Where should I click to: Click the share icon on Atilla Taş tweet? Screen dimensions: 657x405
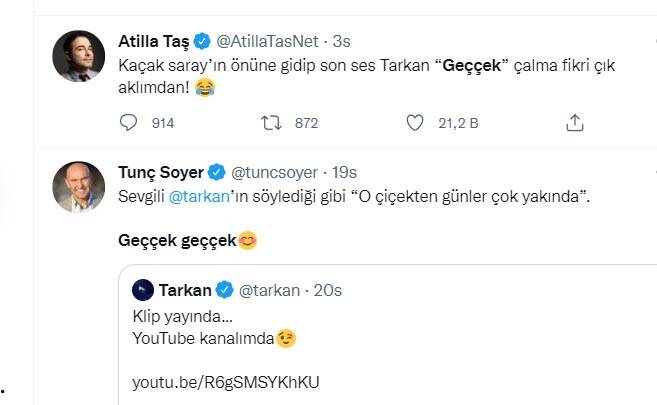574,122
